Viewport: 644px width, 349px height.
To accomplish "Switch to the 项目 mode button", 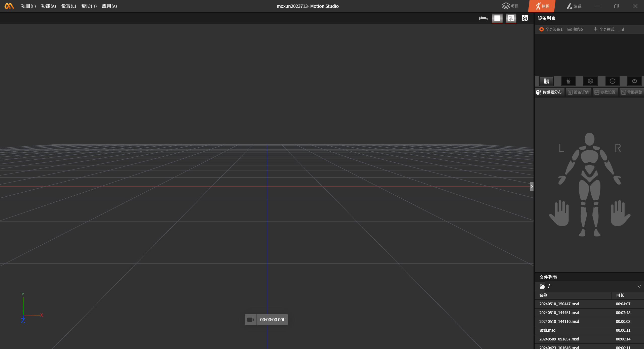I will tap(510, 6).
